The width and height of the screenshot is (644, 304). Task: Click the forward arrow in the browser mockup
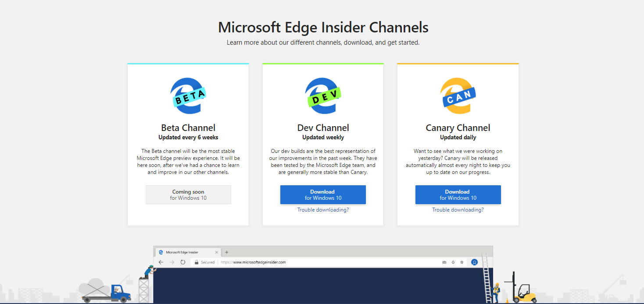[x=172, y=262]
